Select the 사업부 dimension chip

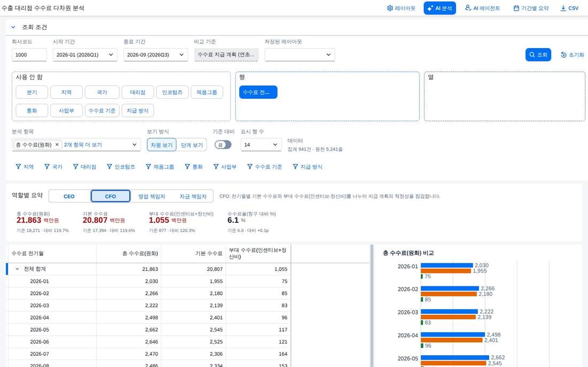point(66,111)
